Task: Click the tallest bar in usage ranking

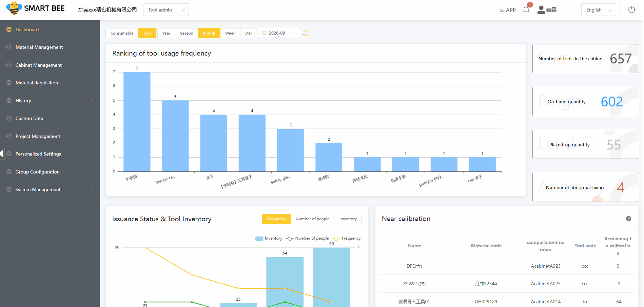Action: (x=137, y=122)
